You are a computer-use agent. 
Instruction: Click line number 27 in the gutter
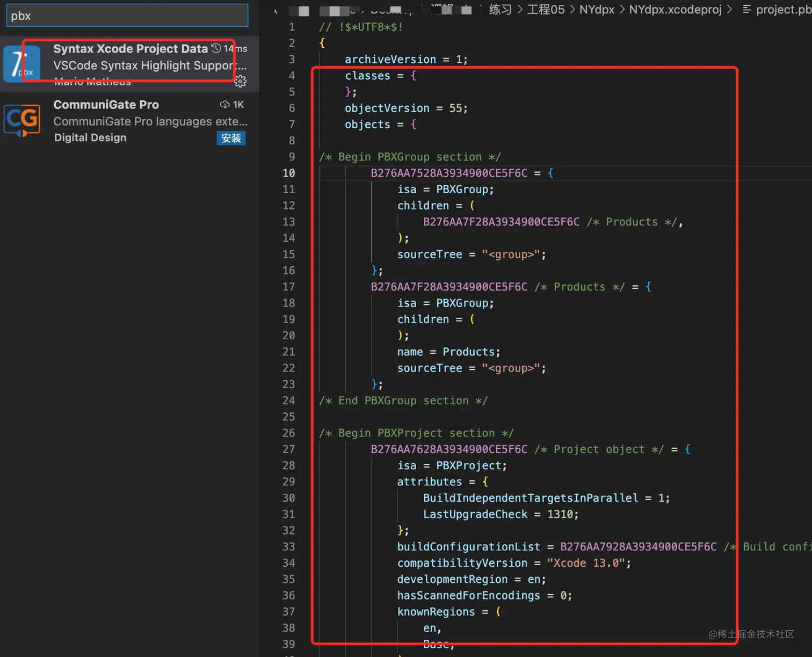(289, 449)
